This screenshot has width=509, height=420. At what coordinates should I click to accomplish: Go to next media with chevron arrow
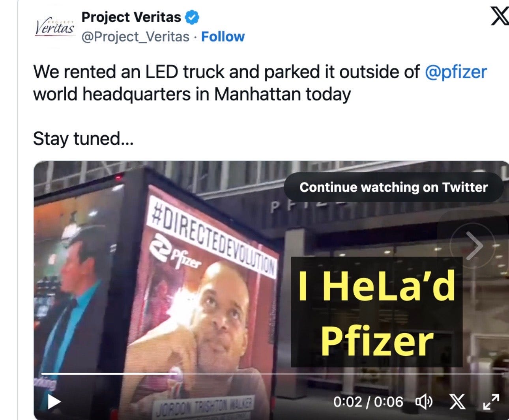point(473,246)
